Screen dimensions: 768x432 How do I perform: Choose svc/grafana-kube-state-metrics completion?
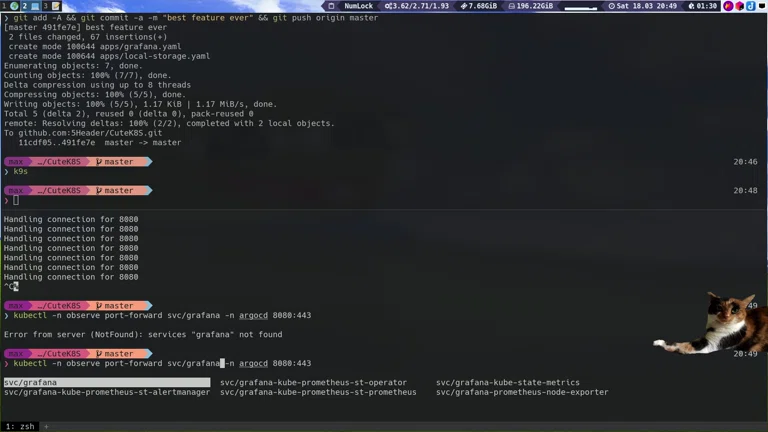click(x=508, y=383)
